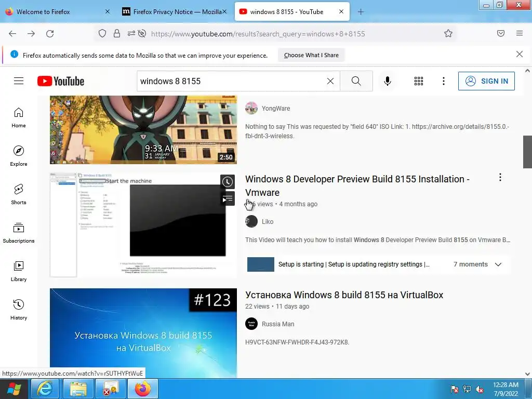Bookmark this page with the star icon
The width and height of the screenshot is (532, 399).
448,33
